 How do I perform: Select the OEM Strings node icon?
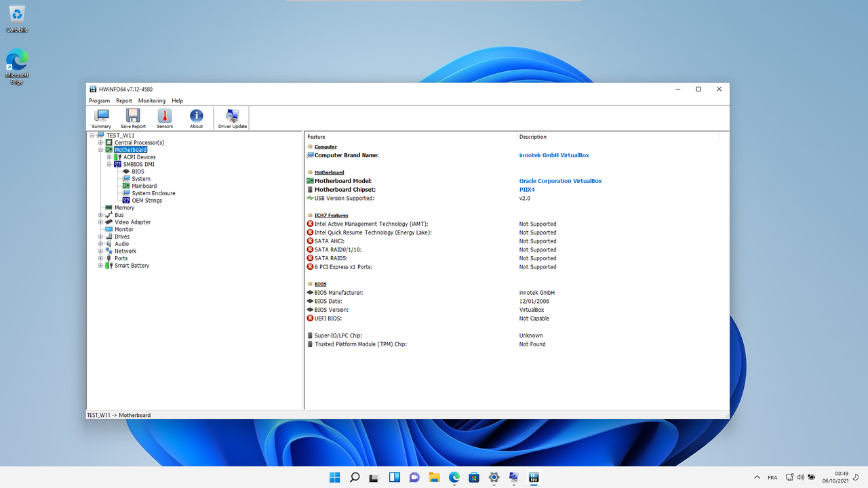[x=126, y=200]
